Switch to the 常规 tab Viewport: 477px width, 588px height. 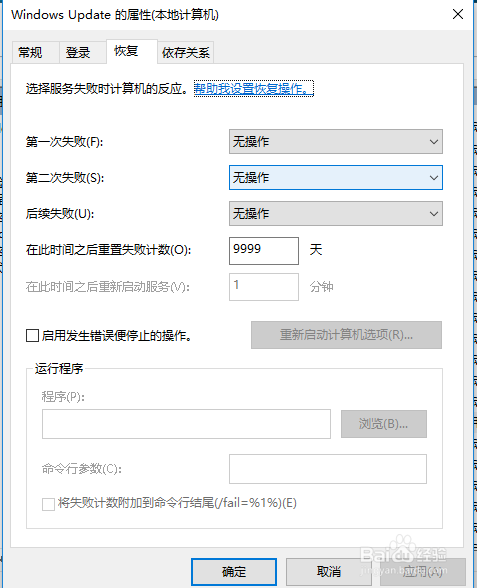[x=30, y=52]
